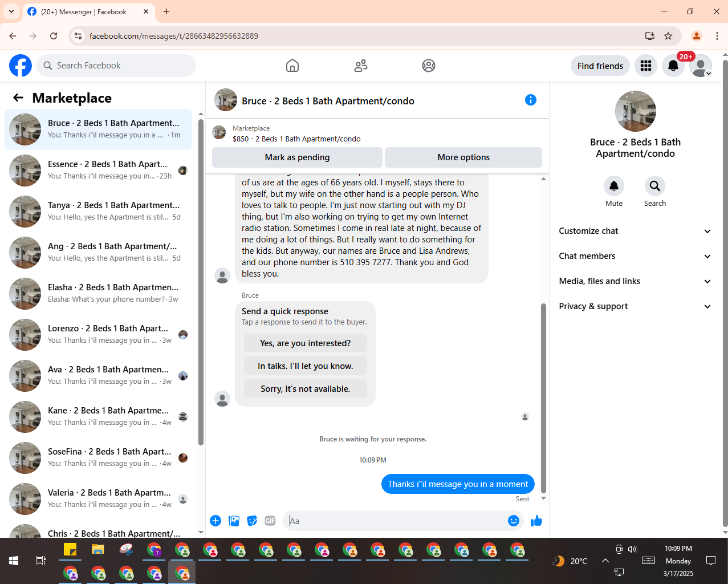Image resolution: width=728 pixels, height=584 pixels.
Task: Open the volume control in system tray
Action: [632, 549]
